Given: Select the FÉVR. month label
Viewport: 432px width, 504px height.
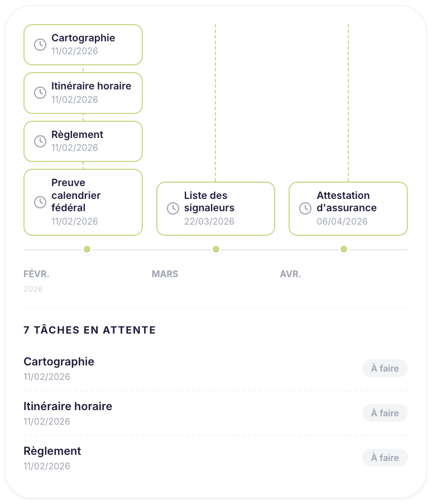Looking at the screenshot, I should tap(36, 274).
